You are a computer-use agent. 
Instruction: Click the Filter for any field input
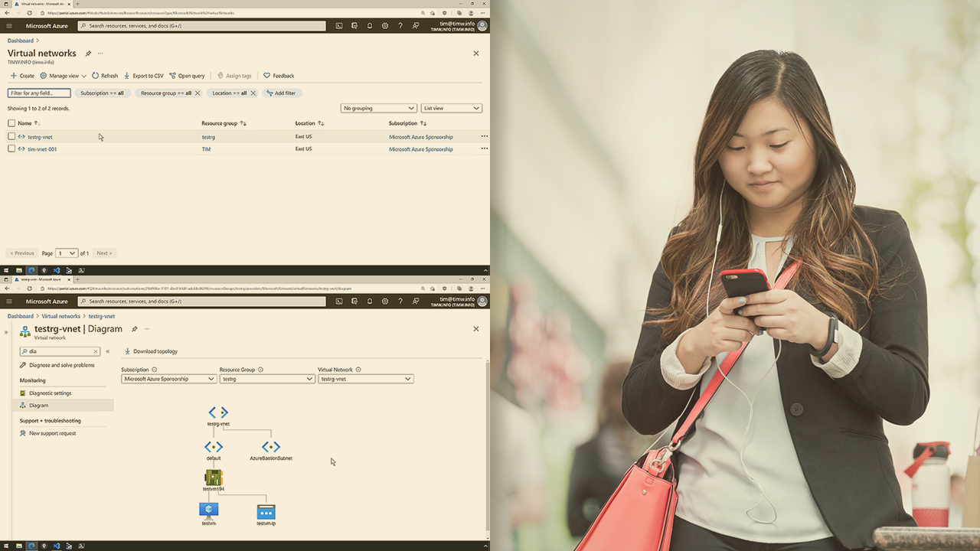39,93
